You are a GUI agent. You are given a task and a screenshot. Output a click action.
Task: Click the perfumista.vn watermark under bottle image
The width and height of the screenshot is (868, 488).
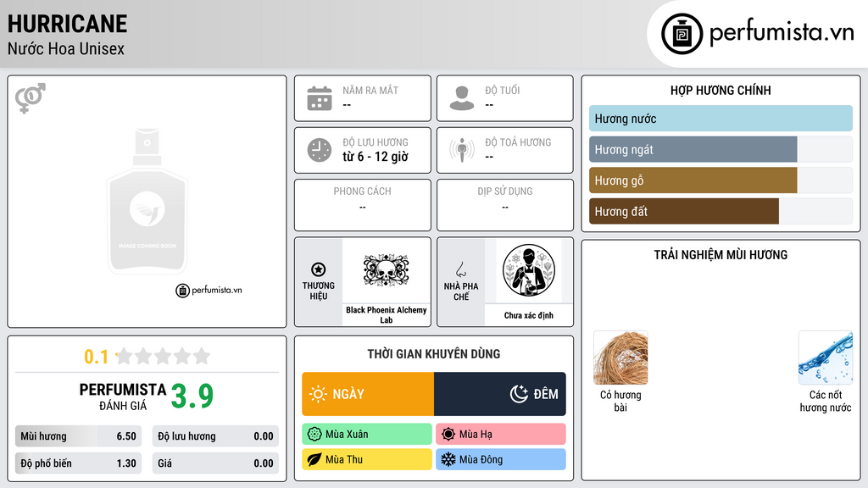pos(209,290)
